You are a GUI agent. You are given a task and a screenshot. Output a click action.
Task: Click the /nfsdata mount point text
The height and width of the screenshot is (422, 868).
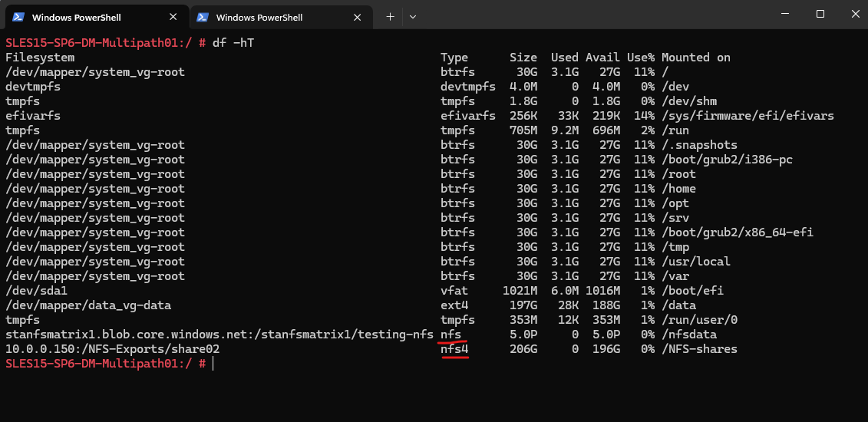click(x=689, y=335)
